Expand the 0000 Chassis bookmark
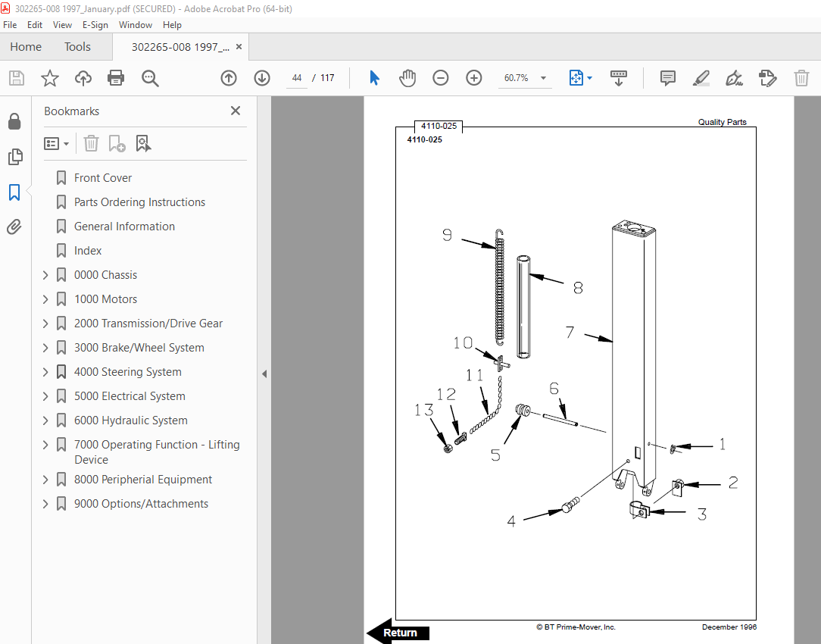The height and width of the screenshot is (644, 821). tap(45, 275)
